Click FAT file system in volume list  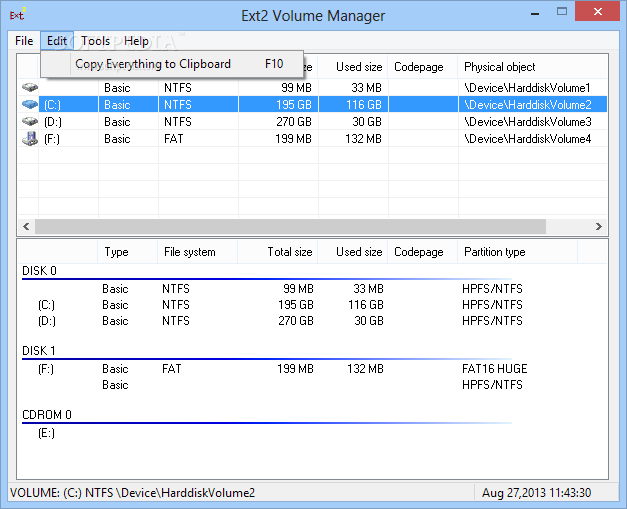[x=174, y=139]
